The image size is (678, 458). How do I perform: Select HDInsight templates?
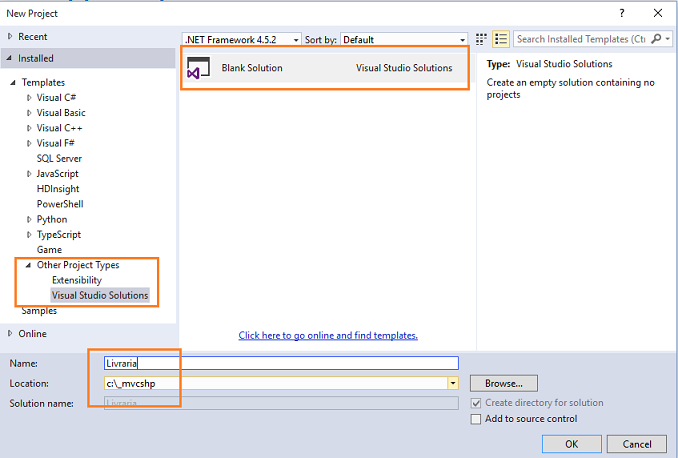point(58,189)
